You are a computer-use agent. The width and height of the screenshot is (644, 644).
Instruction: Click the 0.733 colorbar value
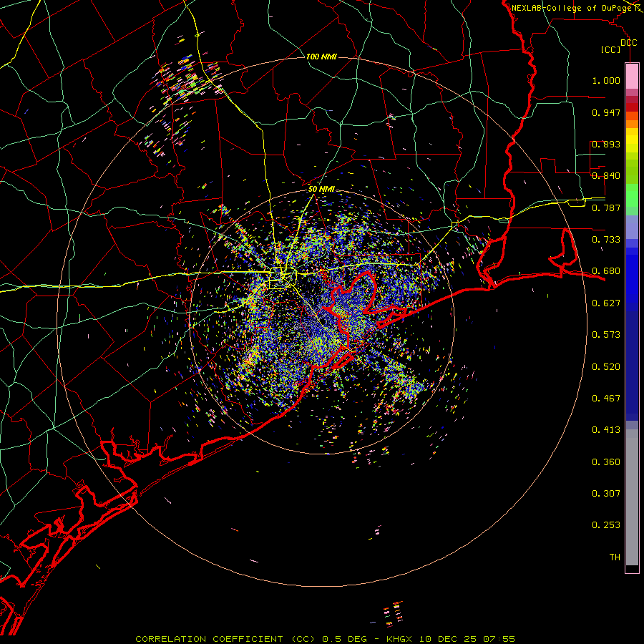(606, 240)
